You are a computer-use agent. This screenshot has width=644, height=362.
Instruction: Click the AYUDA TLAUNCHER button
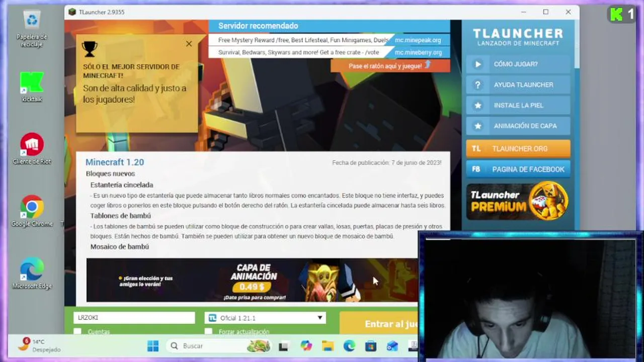tap(518, 85)
